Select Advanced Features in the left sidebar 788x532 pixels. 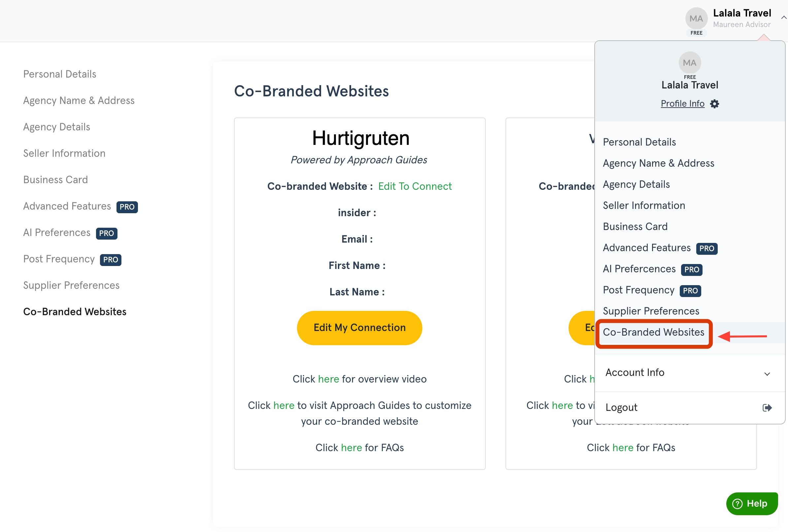[x=67, y=206]
